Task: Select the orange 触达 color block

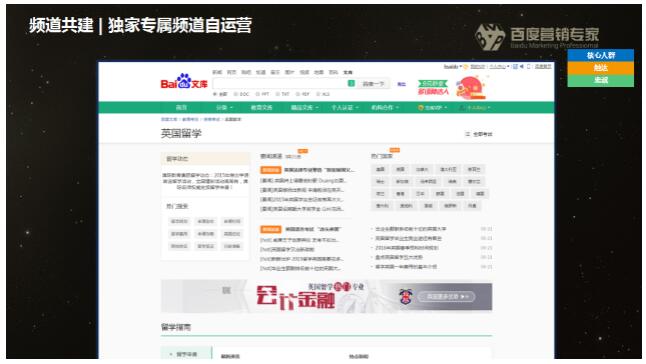Action: click(601, 68)
